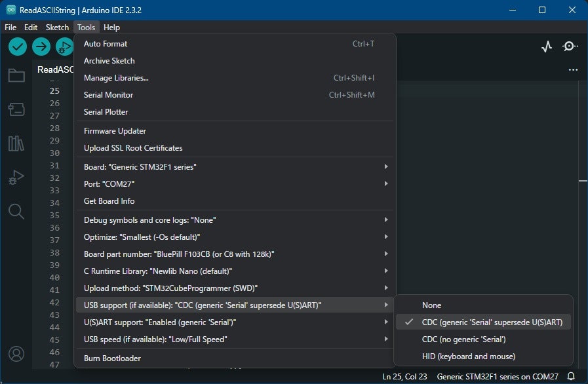Click the notifications bell in status bar
The image size is (588, 384).
571,376
